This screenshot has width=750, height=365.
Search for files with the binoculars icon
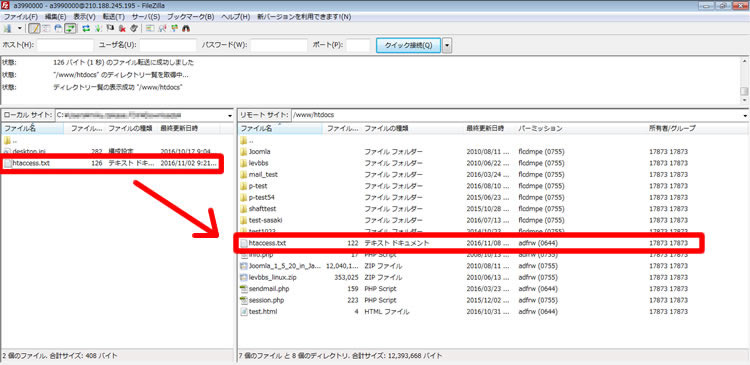[x=186, y=28]
